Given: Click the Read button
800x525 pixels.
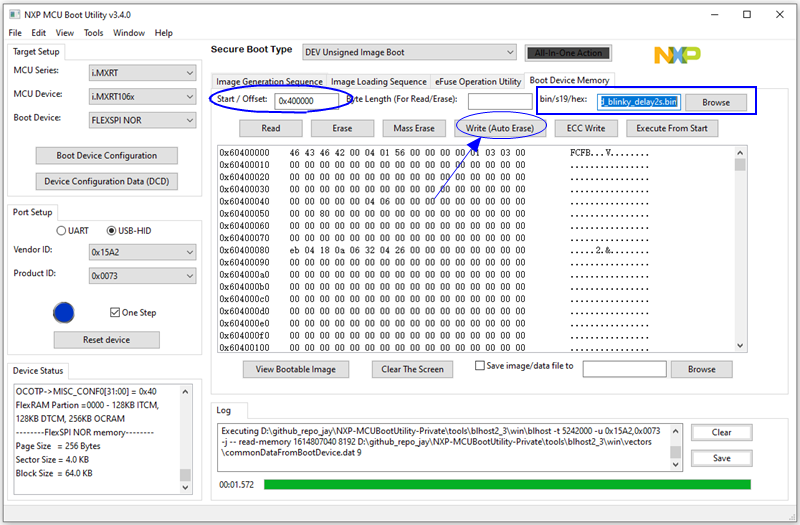Looking at the screenshot, I should pyautogui.click(x=271, y=129).
